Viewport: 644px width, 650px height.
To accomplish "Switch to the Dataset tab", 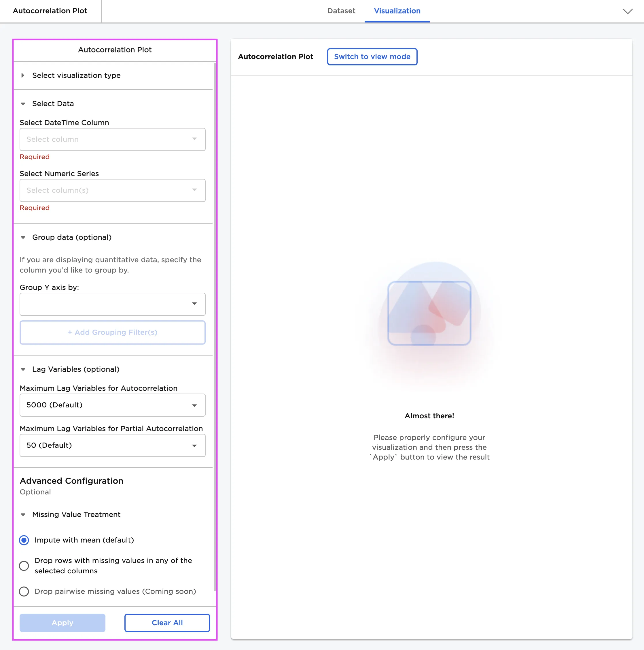I will click(x=341, y=11).
